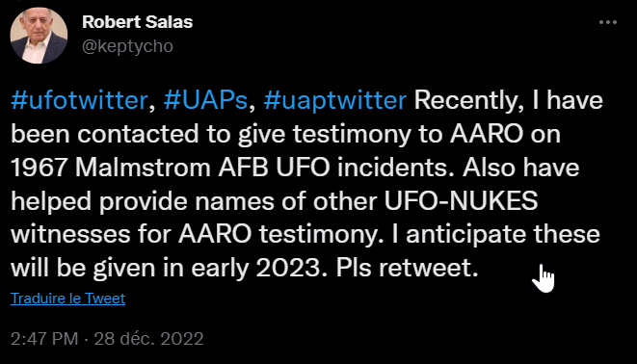Select the #uaptwitter hashtag

(x=335, y=101)
